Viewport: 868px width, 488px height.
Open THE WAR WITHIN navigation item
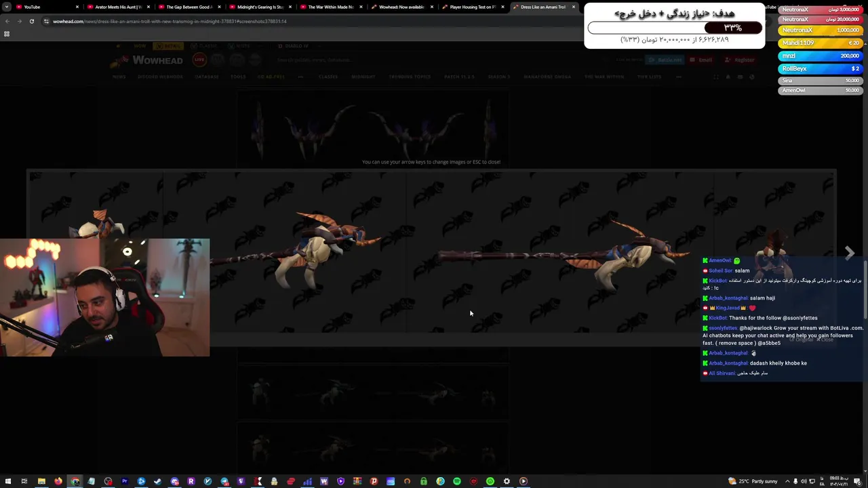(604, 77)
